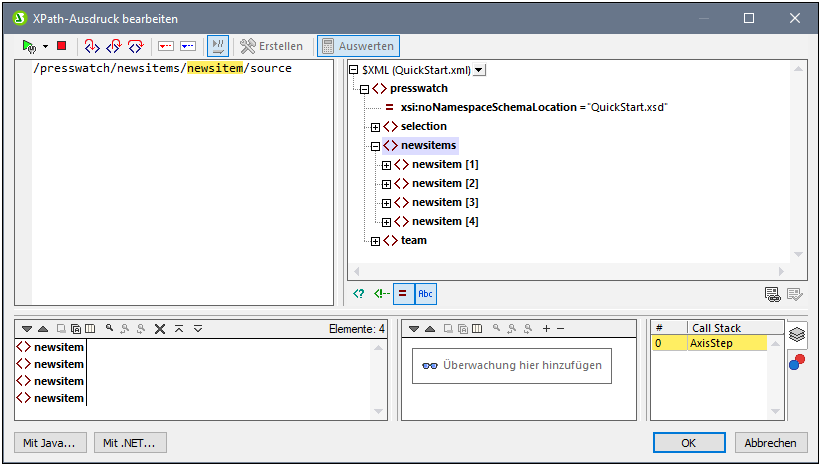Click the step over debugger icon

[x=114, y=46]
